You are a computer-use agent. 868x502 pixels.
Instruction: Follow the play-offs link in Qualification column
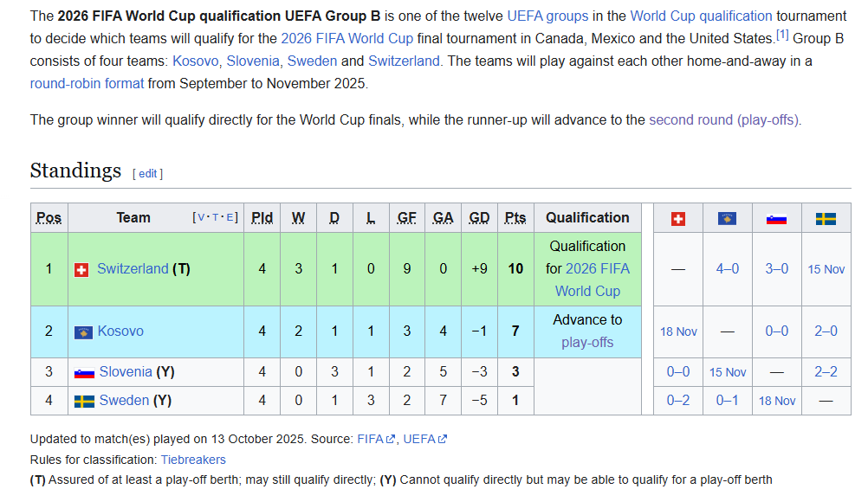coord(587,343)
